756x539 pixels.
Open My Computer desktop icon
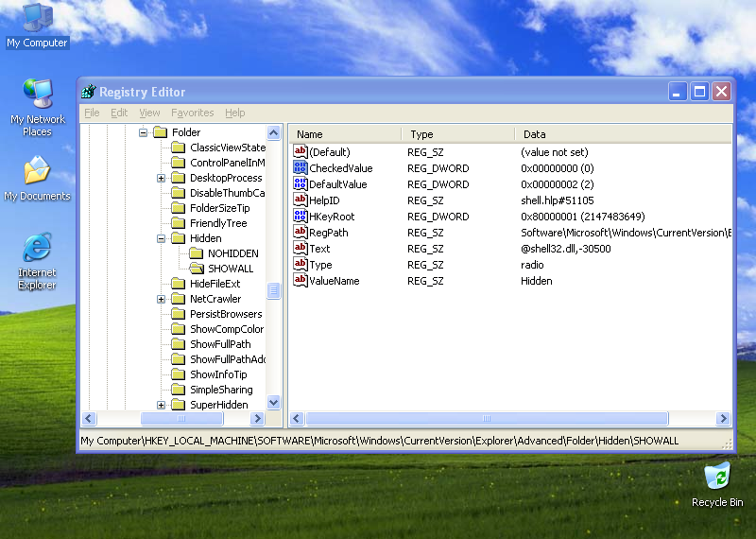click(x=37, y=26)
